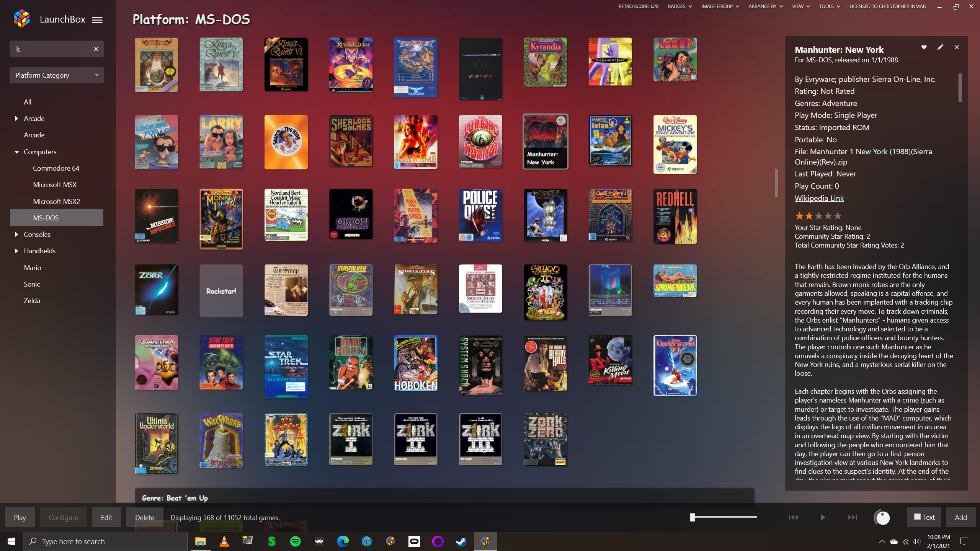Viewport: 980px width, 551px height.
Task: Click the game grid vertical scrollbar
Action: pos(776,183)
